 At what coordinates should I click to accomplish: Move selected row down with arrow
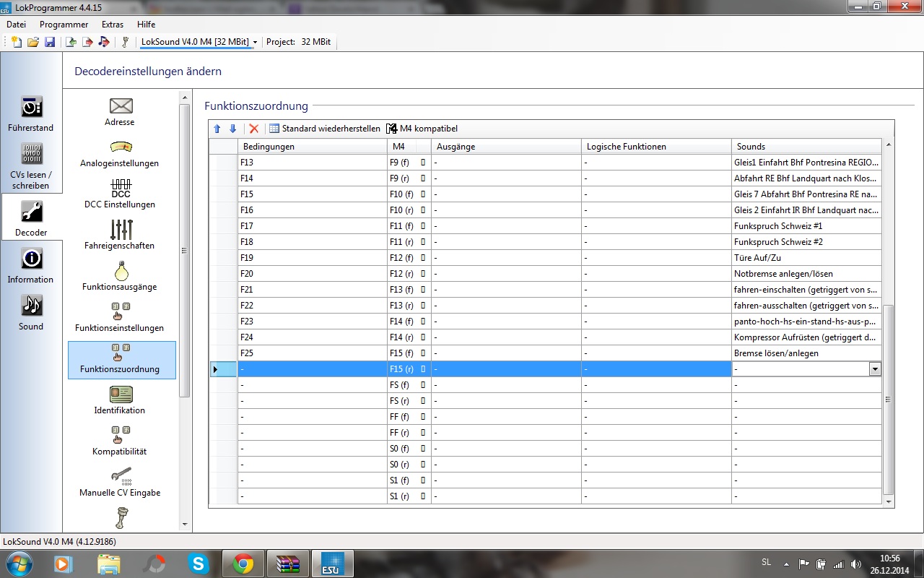(x=232, y=129)
